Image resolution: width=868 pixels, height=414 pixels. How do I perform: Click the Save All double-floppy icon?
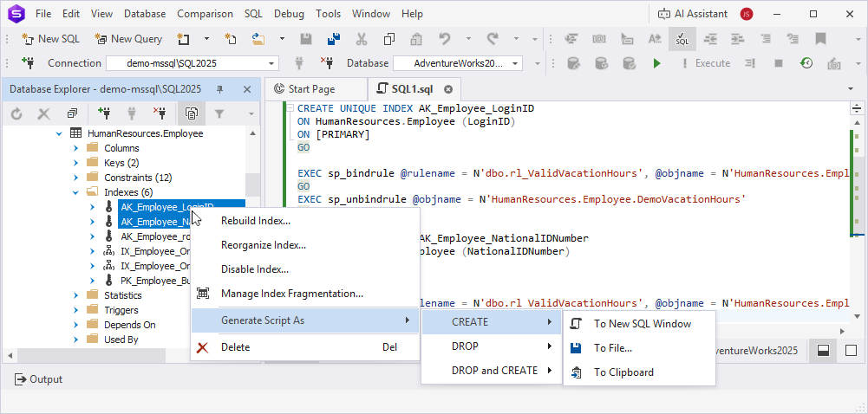coord(333,39)
